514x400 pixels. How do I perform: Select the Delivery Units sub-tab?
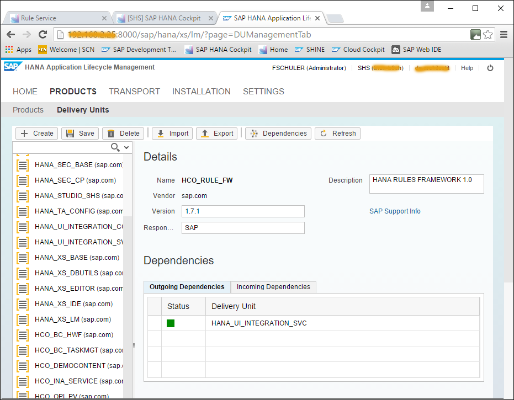83,110
